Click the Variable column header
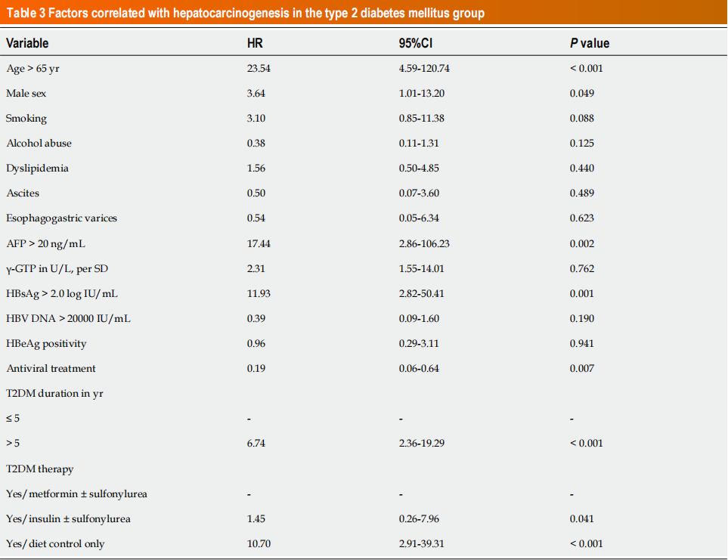The height and width of the screenshot is (560, 728). tap(27, 43)
